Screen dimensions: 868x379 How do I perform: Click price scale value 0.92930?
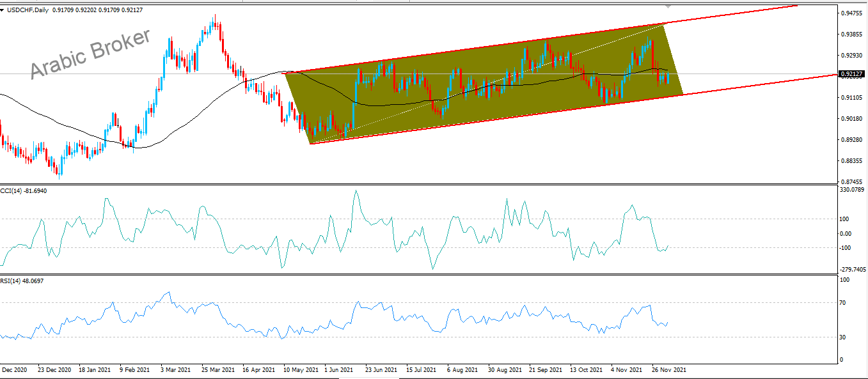pyautogui.click(x=852, y=55)
